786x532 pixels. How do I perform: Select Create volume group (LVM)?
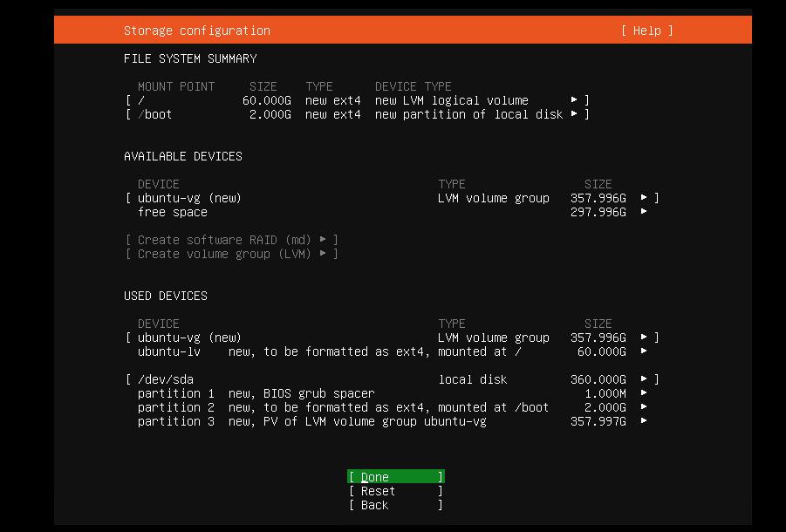click(231, 254)
